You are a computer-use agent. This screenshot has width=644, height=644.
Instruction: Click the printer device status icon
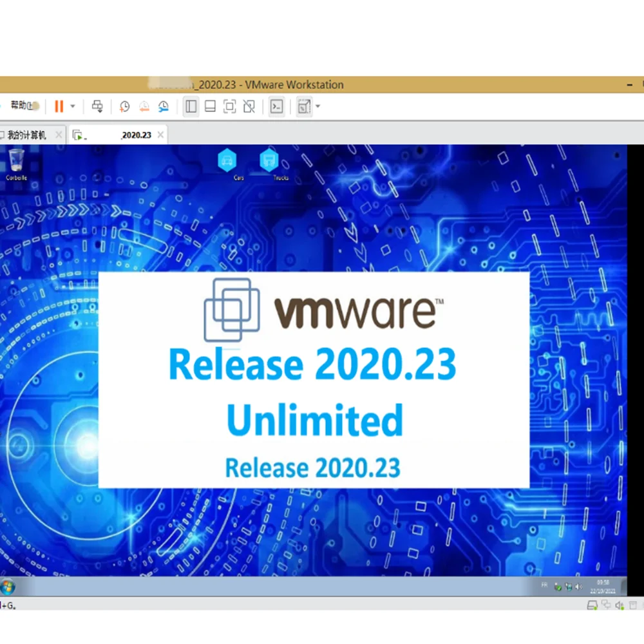pos(633,605)
